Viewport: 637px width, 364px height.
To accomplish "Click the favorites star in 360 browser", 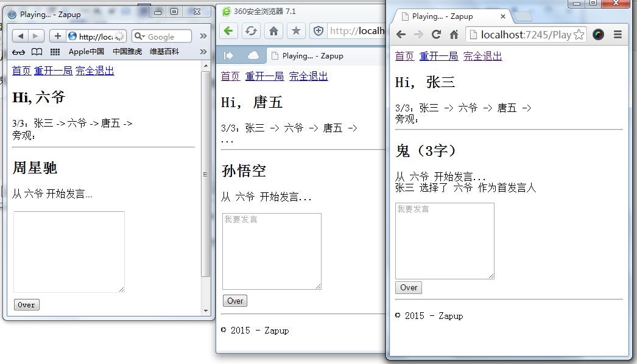I will coord(296,30).
